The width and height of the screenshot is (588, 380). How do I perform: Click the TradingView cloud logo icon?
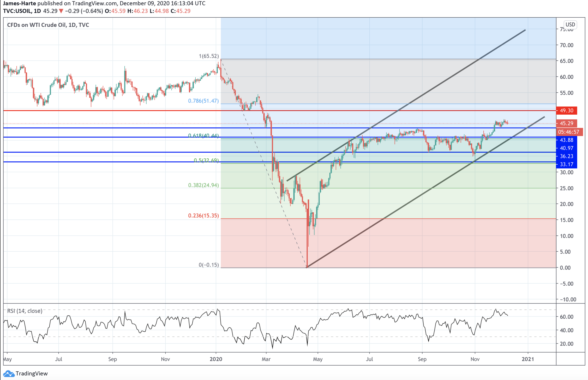[x=9, y=374]
